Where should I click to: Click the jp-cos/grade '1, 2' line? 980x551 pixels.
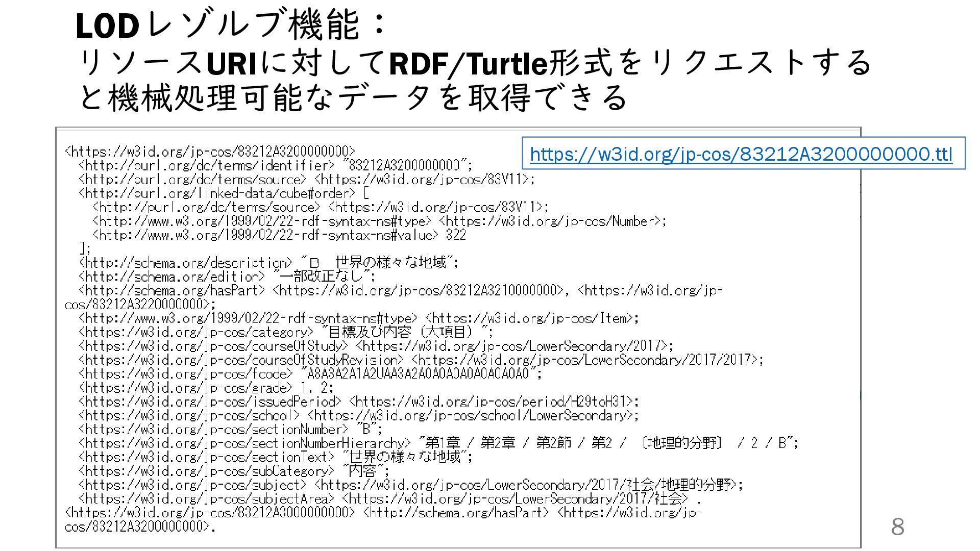pos(206,388)
